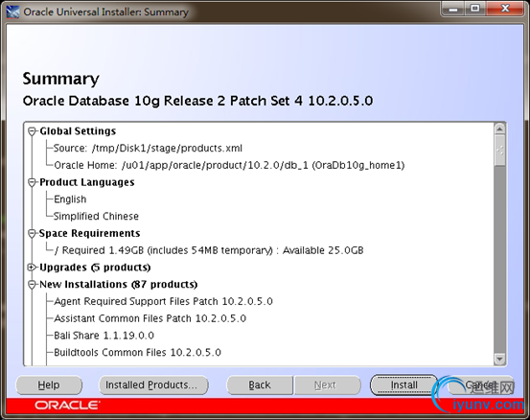Select Agent Required Support Files Patch 10.2.0.5.0
Screen dimensions: 530x420
[x=163, y=302]
